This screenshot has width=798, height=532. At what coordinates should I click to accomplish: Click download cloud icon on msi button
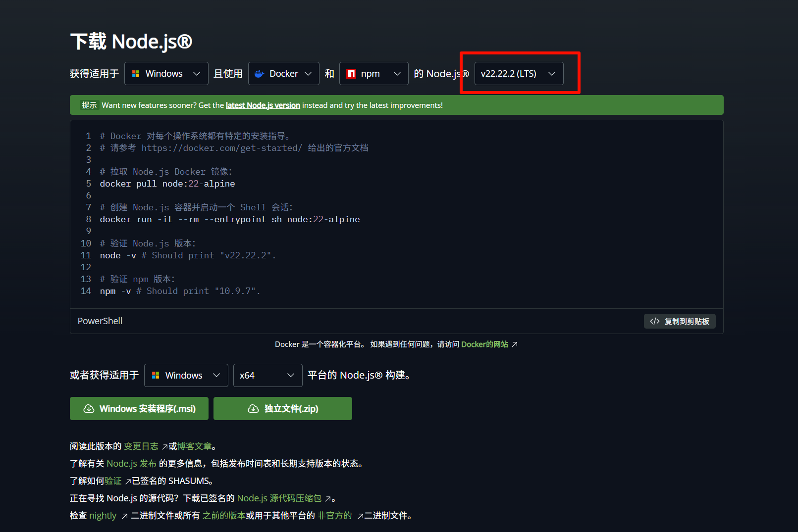(89, 409)
